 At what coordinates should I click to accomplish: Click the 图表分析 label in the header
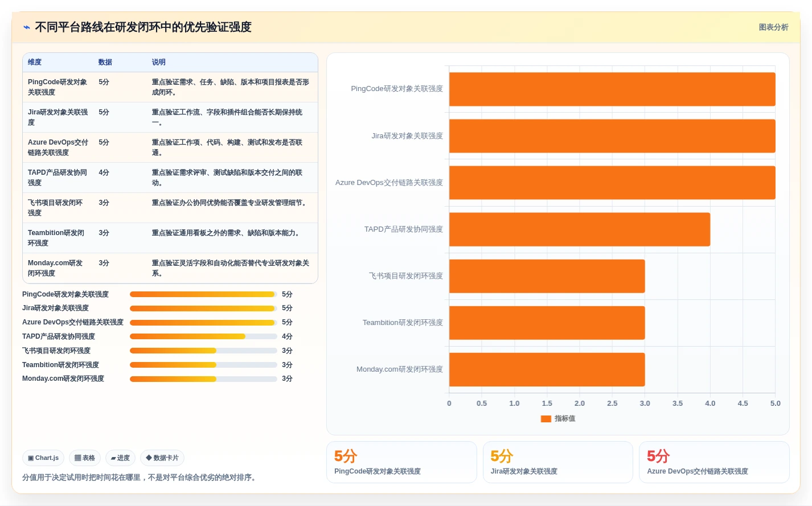click(x=773, y=27)
